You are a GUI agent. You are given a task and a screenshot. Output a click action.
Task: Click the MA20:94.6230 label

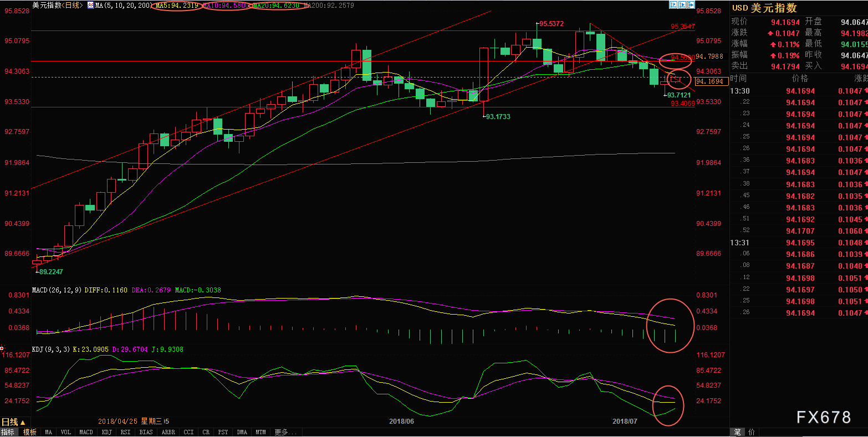276,5
